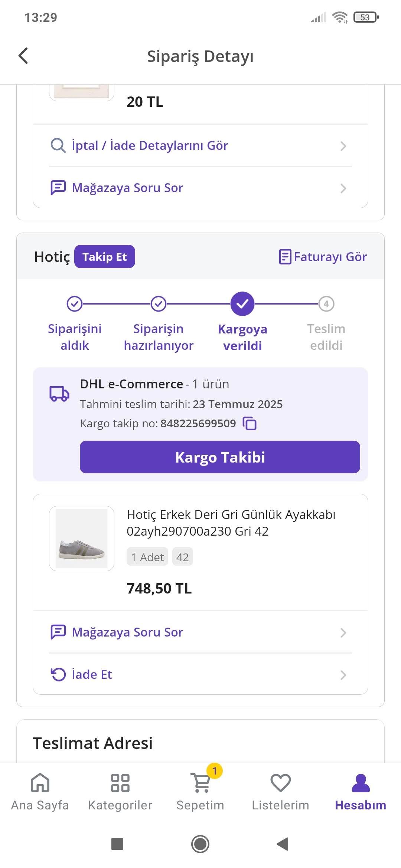401x868 pixels.
Task: Tap the search icon beside İptal / İade
Action: pyautogui.click(x=58, y=145)
